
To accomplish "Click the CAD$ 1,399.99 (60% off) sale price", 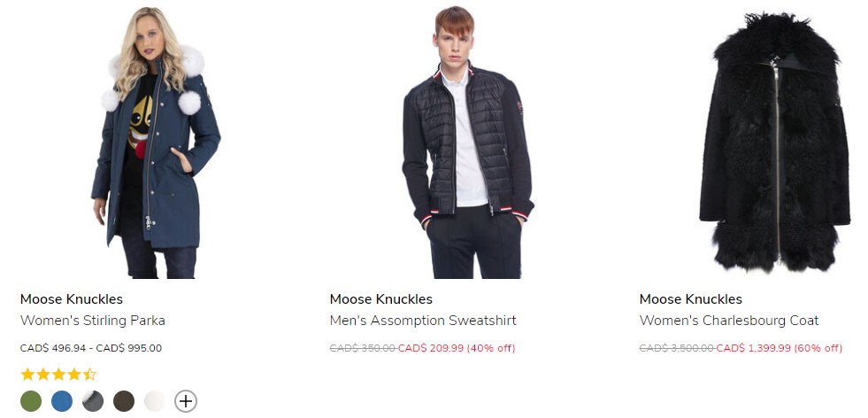I will click(780, 348).
